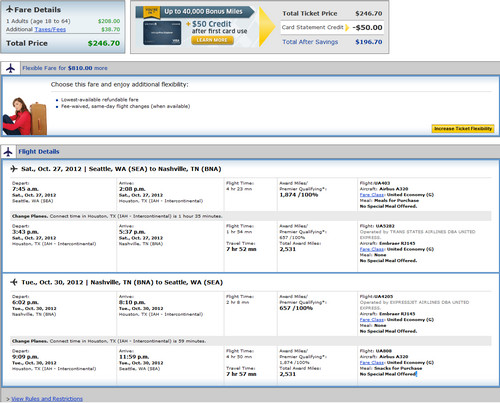Viewport: 500px width, 403px height.
Task: Click the Flight Details heading link
Action: pos(39,152)
